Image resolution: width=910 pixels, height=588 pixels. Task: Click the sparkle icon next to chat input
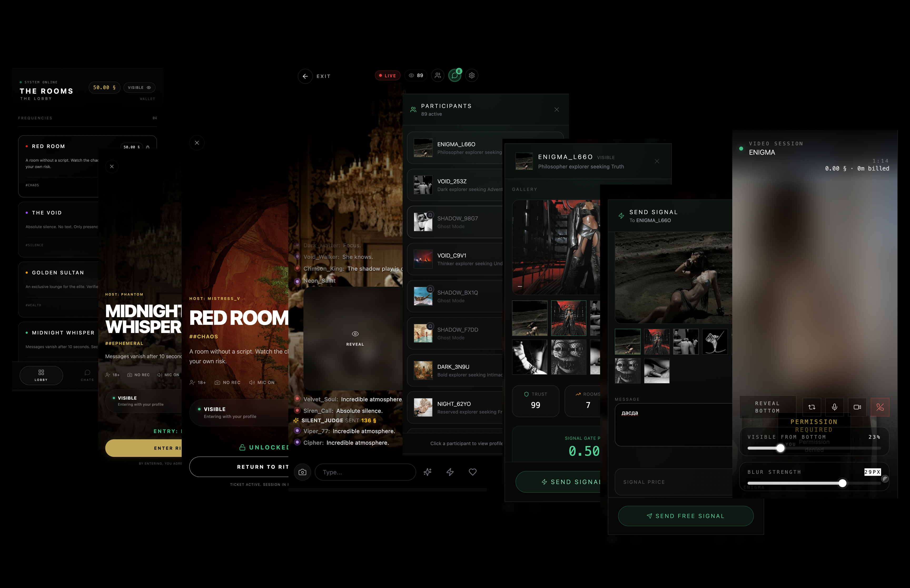(x=427, y=472)
